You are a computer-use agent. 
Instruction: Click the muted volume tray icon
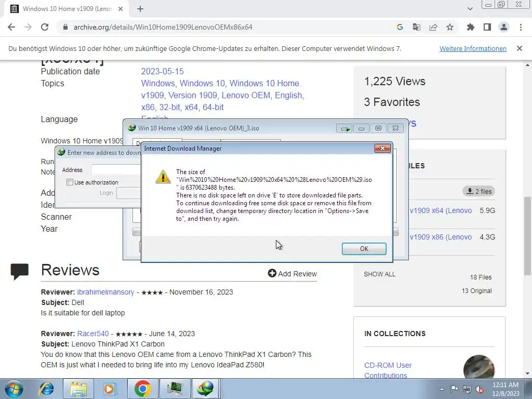[480, 390]
